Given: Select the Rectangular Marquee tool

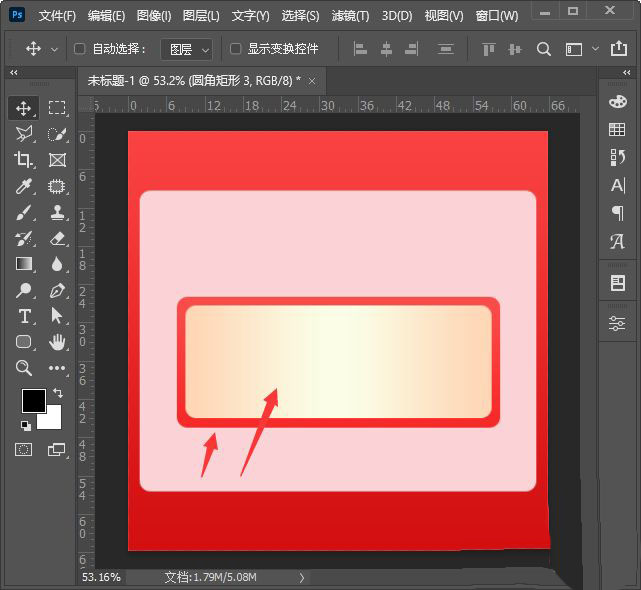Looking at the screenshot, I should click(57, 108).
